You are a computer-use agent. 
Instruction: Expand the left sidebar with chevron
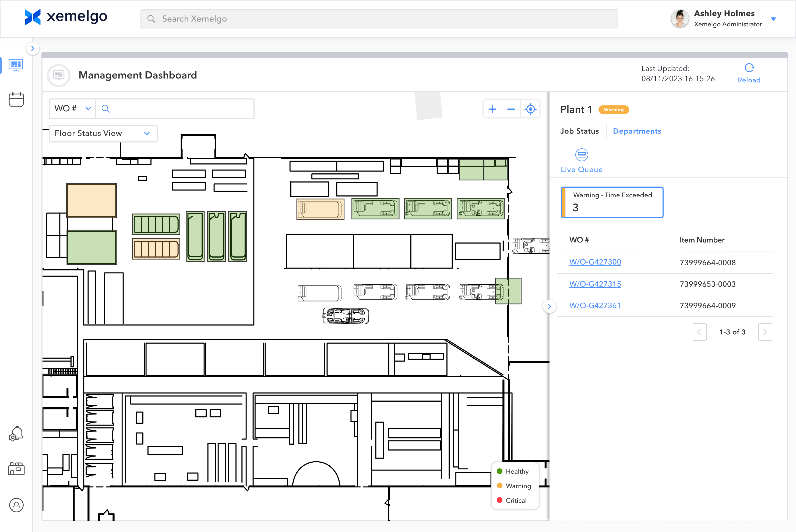pyautogui.click(x=33, y=48)
